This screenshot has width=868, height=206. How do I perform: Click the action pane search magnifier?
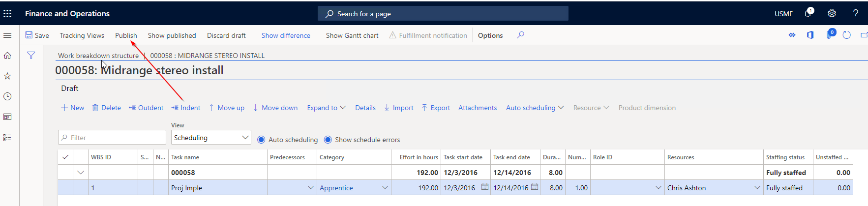520,35
